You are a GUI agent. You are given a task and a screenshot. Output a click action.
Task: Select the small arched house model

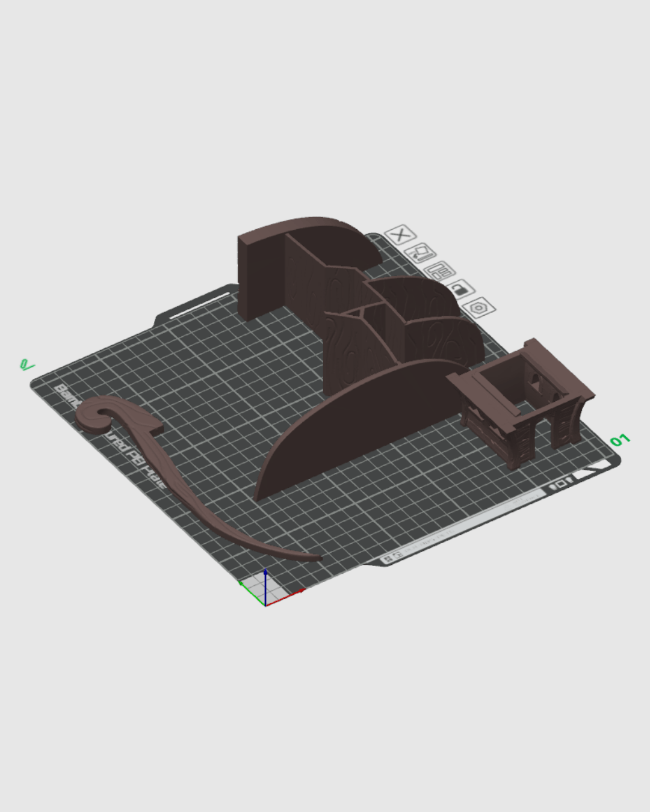click(x=521, y=403)
